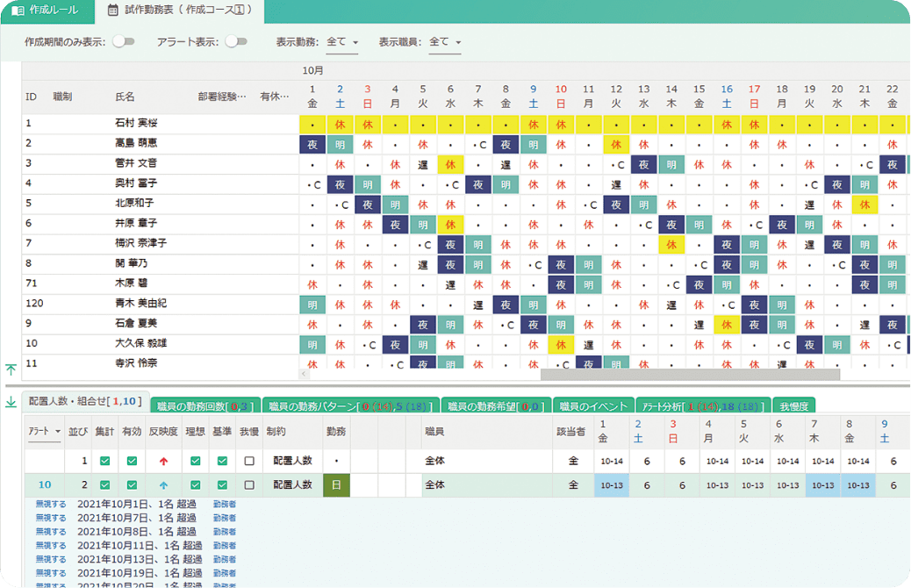Uncheck 有効 for the 並び 1 row

point(132,461)
